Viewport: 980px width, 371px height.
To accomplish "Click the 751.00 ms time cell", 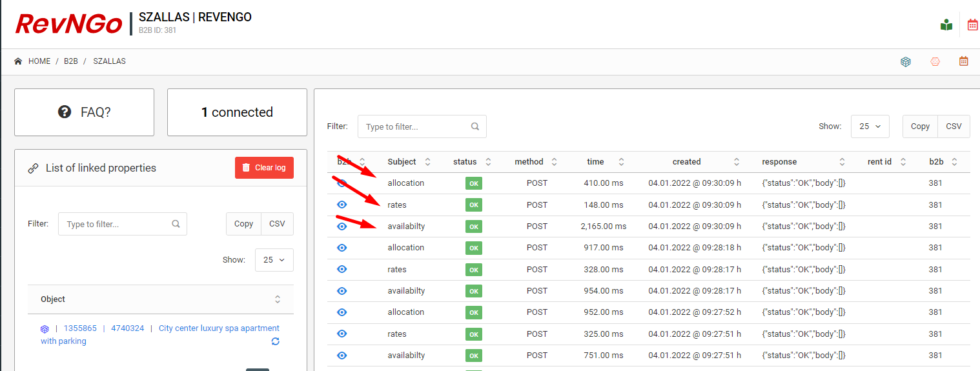I will point(604,356).
